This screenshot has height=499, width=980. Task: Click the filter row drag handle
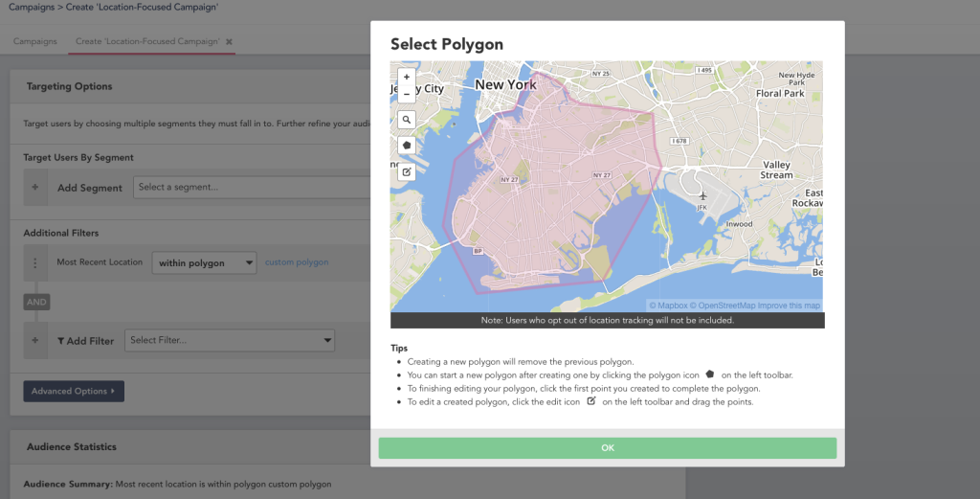(35, 262)
